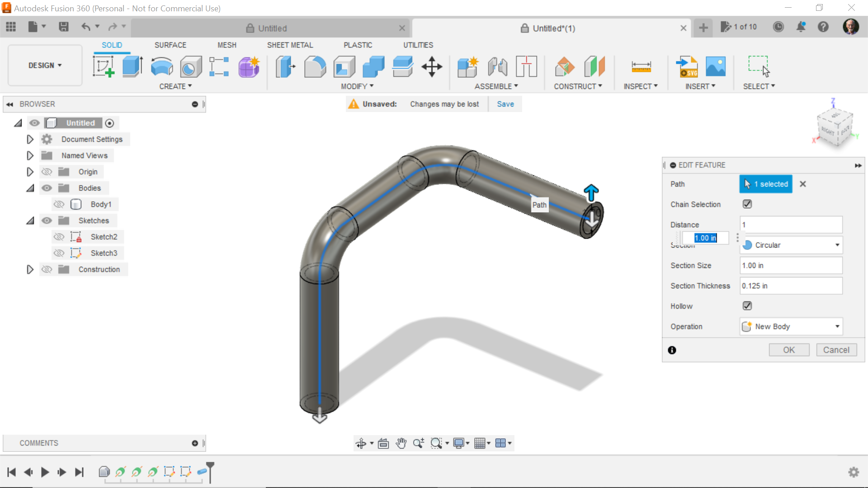868x488 pixels.
Task: Select the Create Form tool
Action: pos(249,67)
